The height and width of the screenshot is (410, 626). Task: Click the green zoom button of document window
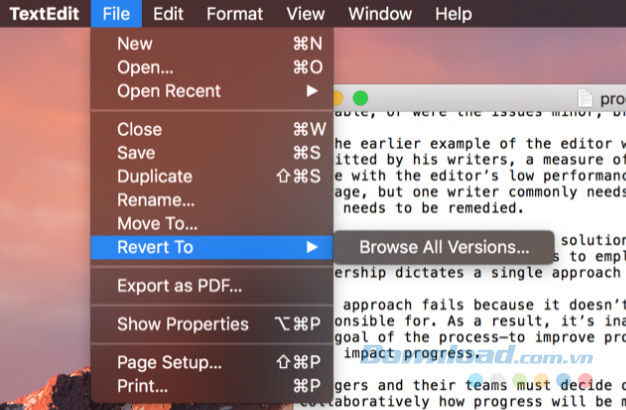pyautogui.click(x=361, y=98)
